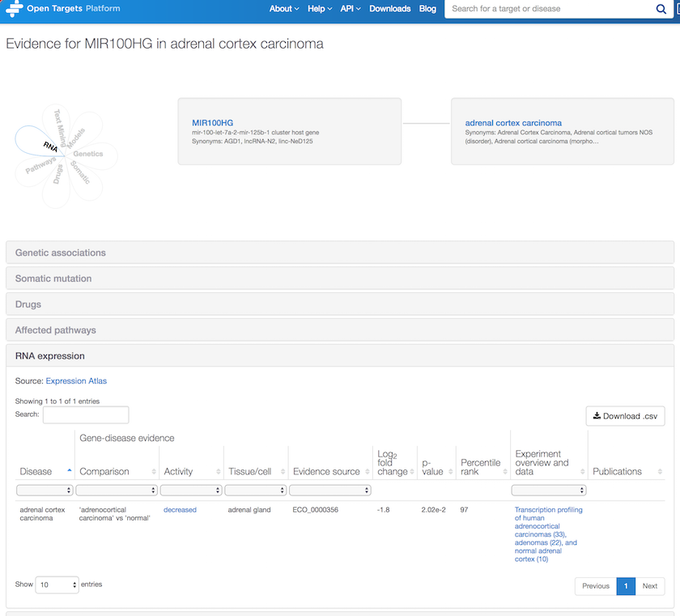Click the search magnifier icon
The height and width of the screenshot is (616, 680).
[661, 9]
